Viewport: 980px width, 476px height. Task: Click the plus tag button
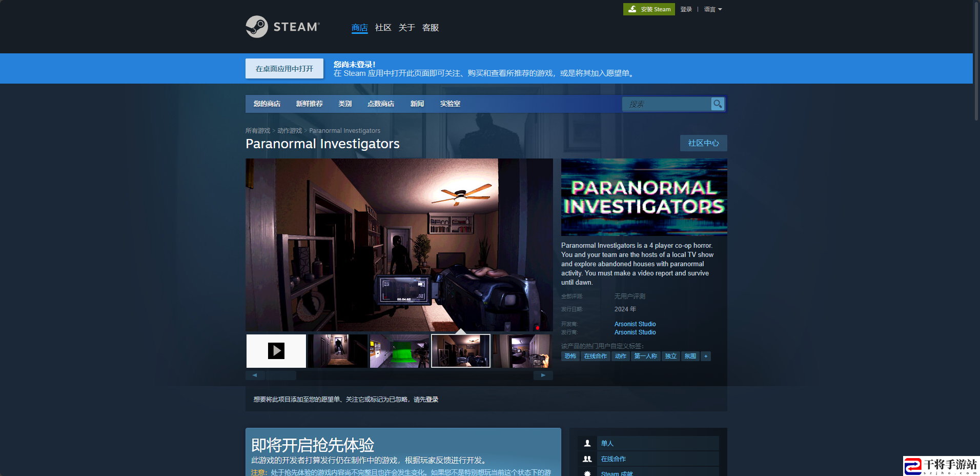pos(706,356)
